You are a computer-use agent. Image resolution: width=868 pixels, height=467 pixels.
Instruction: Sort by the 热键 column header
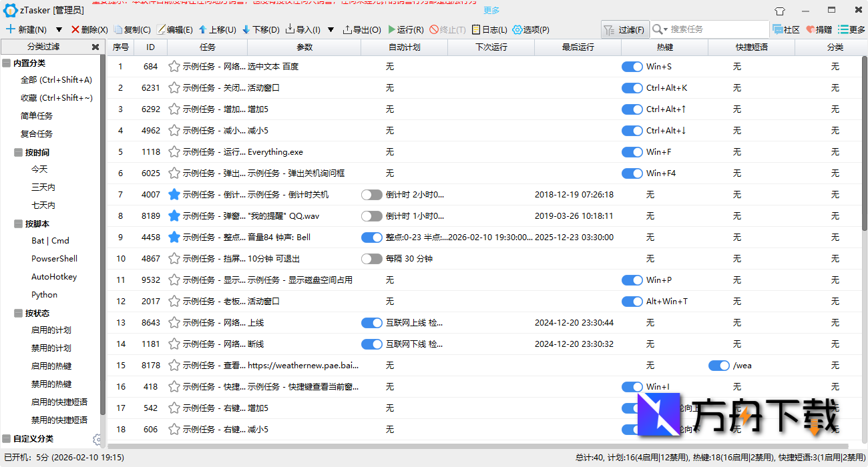[x=664, y=47]
